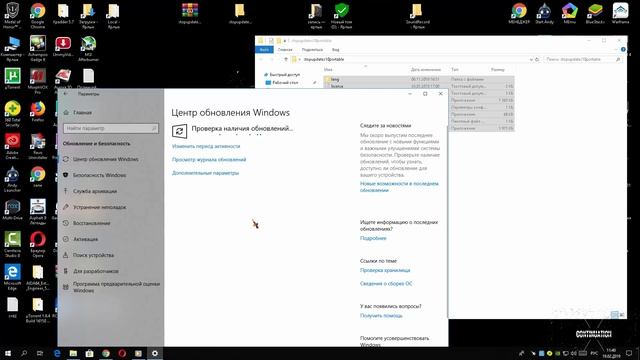Screen dimensions: 640x360
Task: Open Google Chrome desktop shortcut
Action: coord(38,16)
